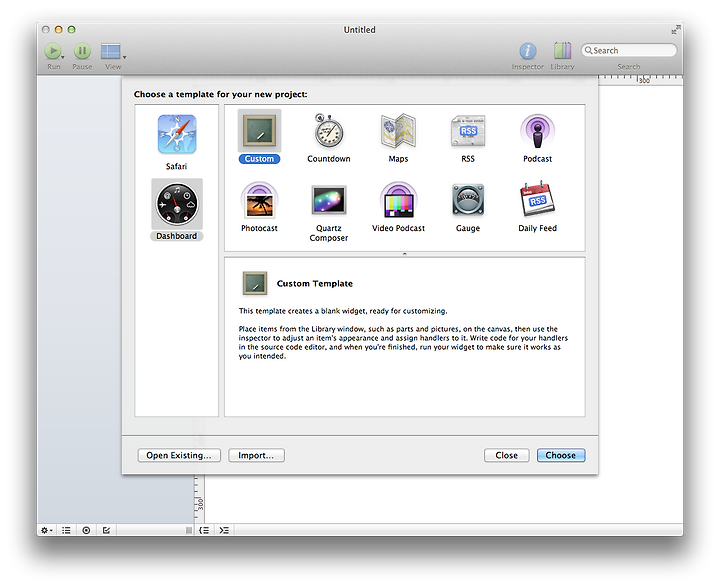Click the template pane splitter handle

(405, 254)
